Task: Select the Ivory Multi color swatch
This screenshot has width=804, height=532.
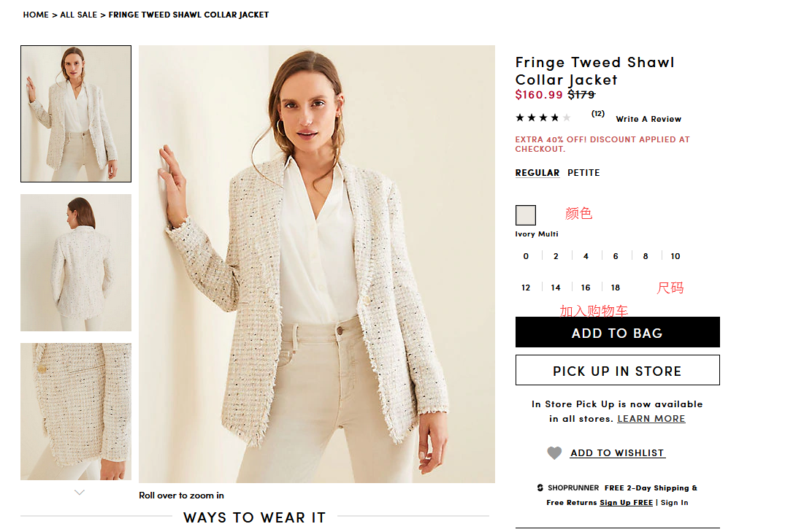Action: [526, 215]
